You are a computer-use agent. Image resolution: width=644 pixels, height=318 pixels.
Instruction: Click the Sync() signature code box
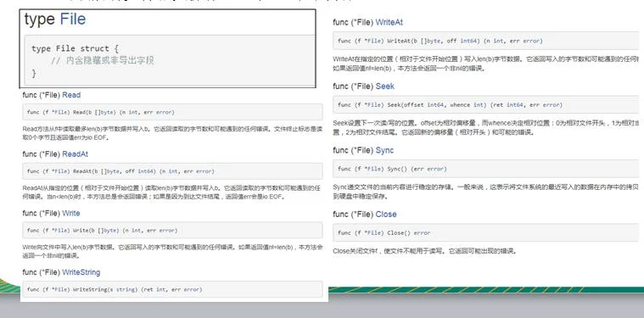(486, 169)
